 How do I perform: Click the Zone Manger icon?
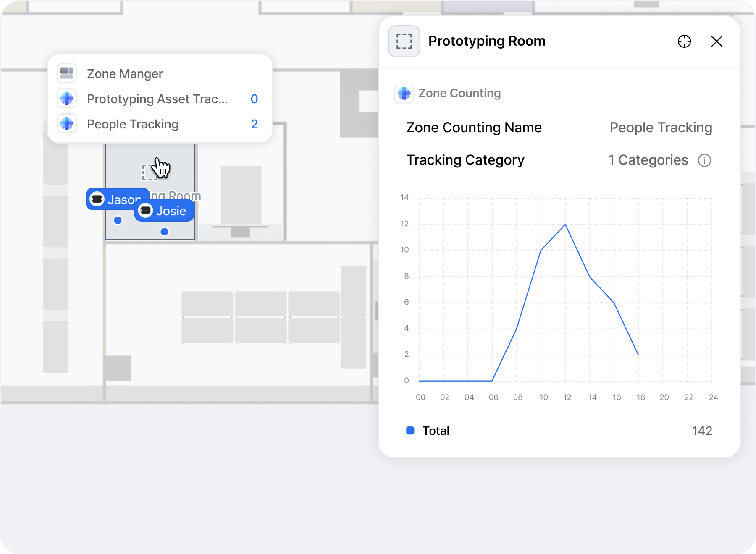(x=67, y=73)
